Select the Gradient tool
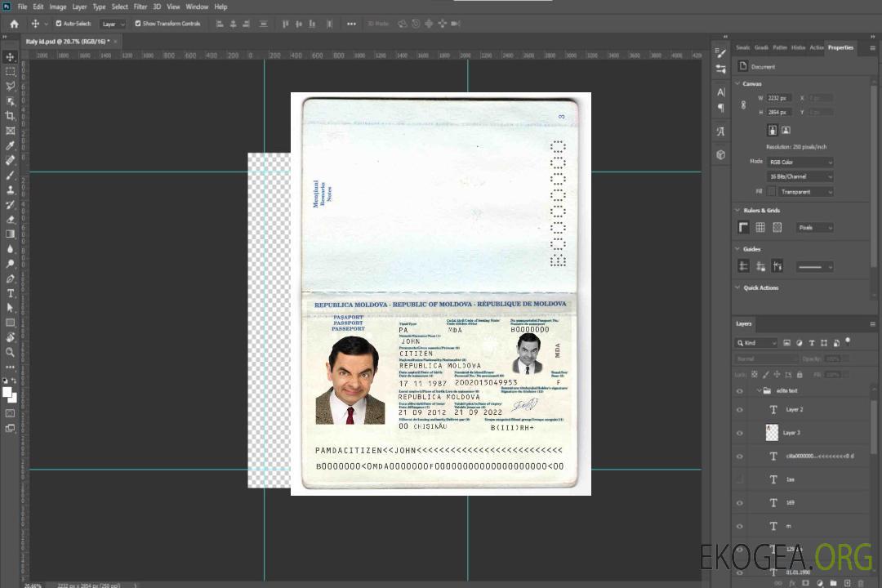The height and width of the screenshot is (588, 882). [10, 234]
